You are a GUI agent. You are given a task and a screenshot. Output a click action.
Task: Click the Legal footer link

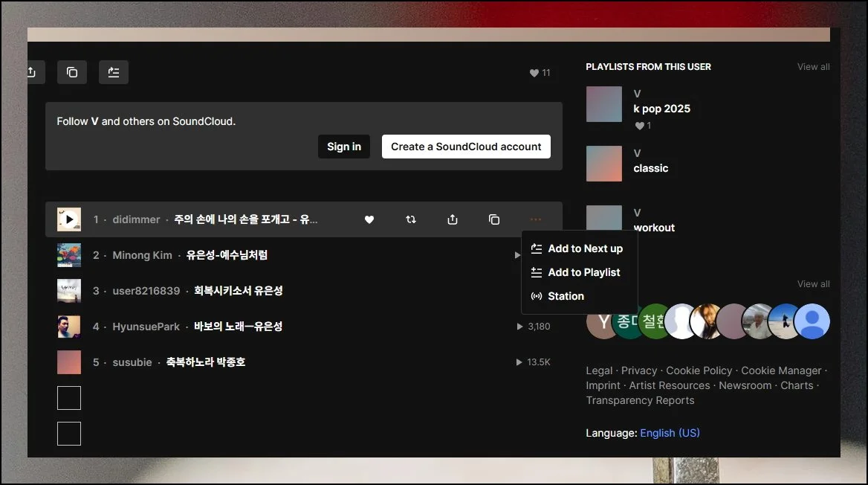click(599, 370)
